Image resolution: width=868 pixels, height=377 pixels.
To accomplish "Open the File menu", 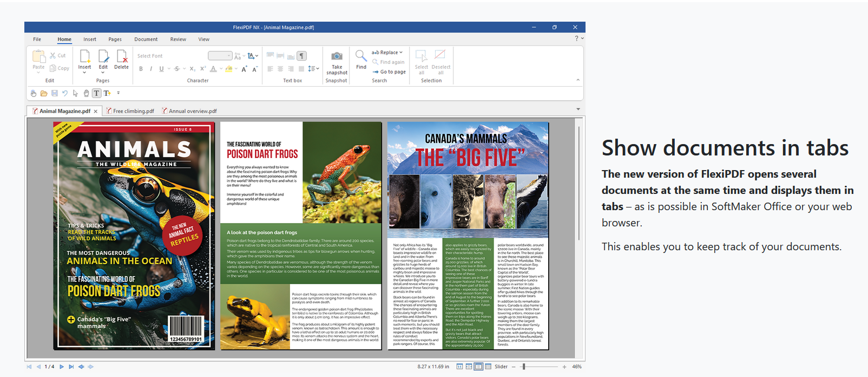I will pos(37,40).
